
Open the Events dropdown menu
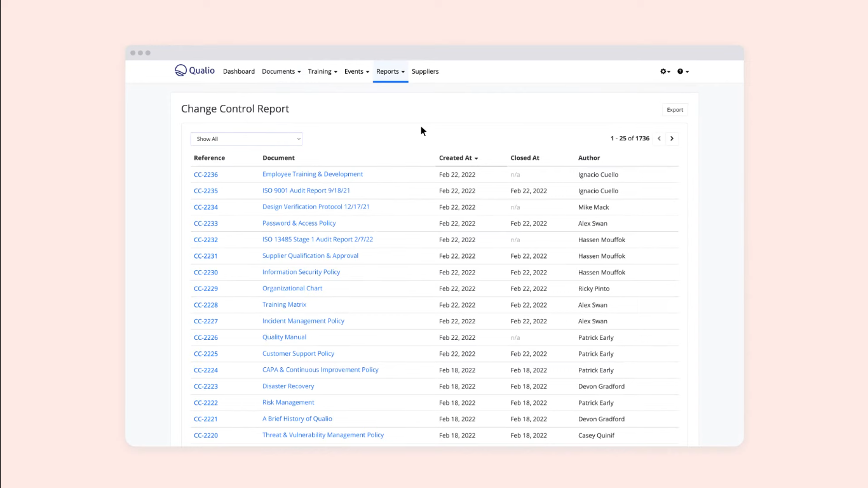(356, 72)
